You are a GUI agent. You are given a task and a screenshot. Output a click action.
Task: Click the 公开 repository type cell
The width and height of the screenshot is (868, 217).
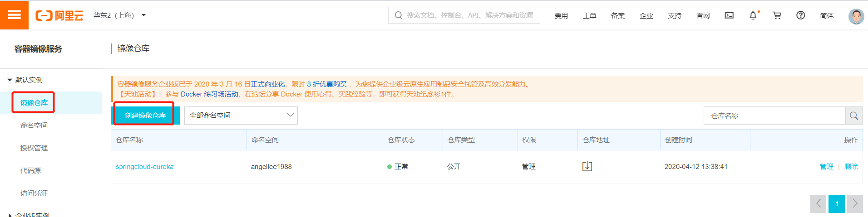pyautogui.click(x=454, y=167)
